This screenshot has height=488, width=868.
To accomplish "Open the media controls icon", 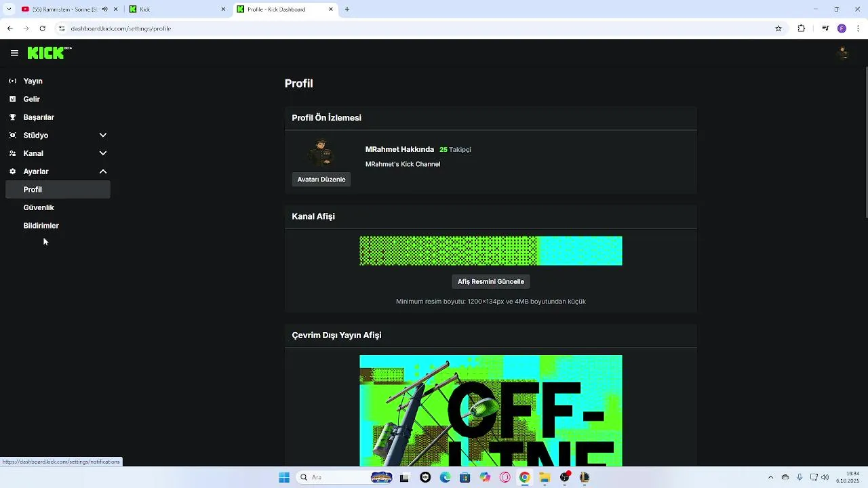I will point(825,28).
